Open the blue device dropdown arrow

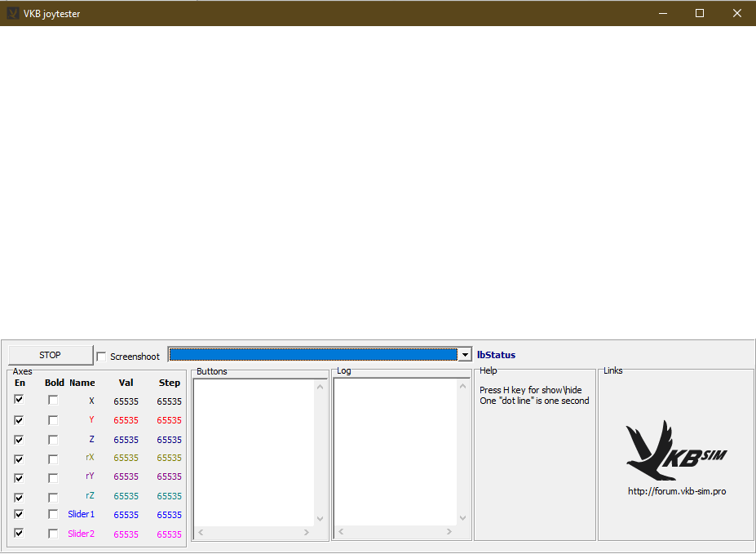[x=465, y=355]
